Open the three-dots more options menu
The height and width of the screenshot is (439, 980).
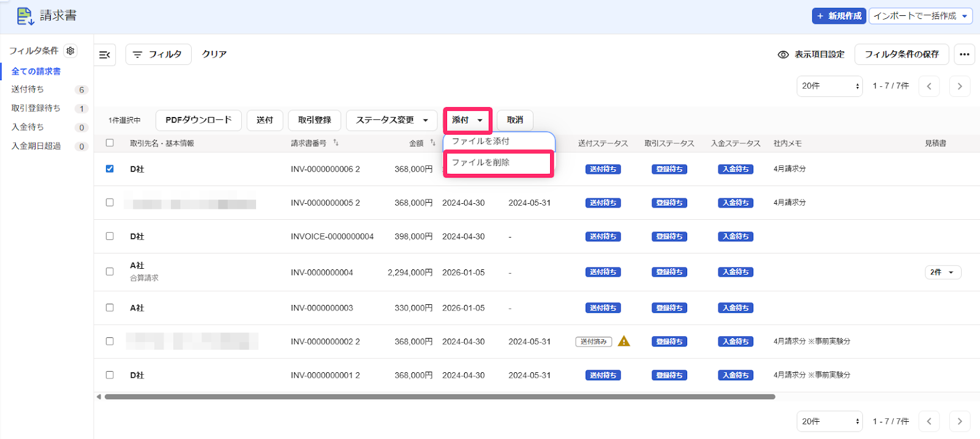pyautogui.click(x=964, y=54)
